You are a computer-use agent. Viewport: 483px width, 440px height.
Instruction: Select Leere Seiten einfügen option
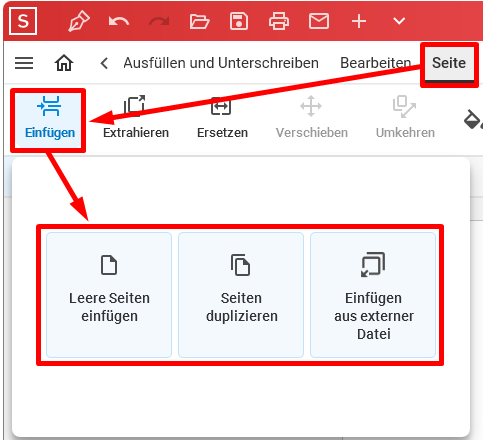tap(109, 295)
